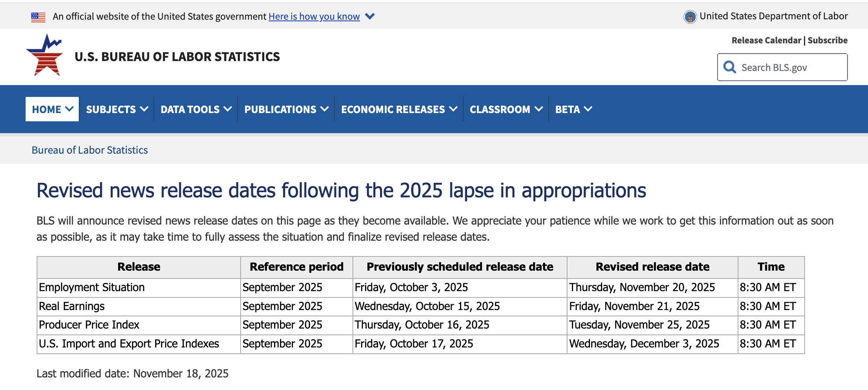868x390 pixels.
Task: Click the Department of Labor seal icon
Action: [690, 16]
